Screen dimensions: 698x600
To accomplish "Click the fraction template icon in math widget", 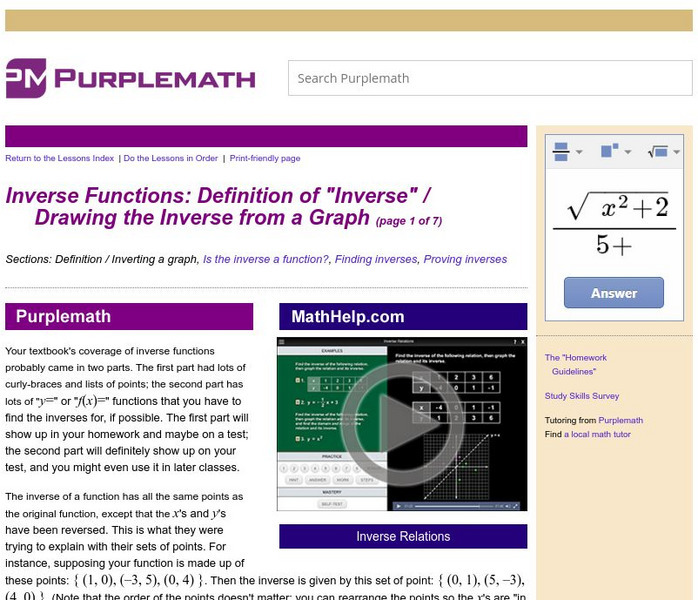I will [561, 152].
